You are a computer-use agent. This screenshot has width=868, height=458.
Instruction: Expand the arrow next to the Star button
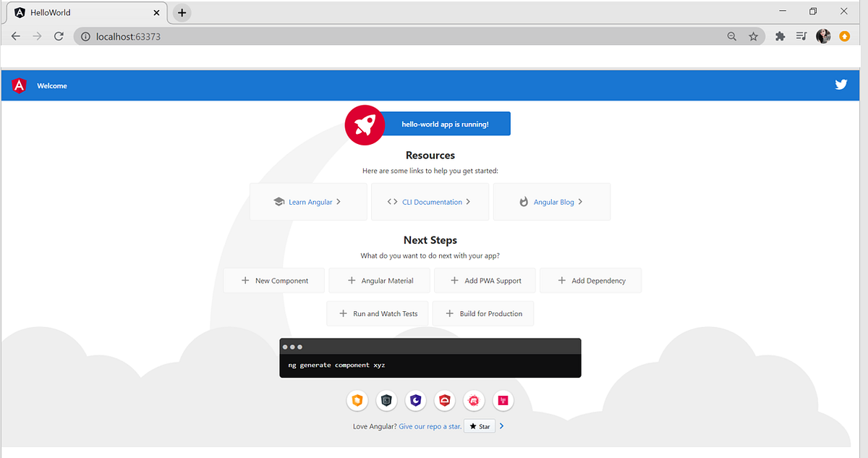coord(500,426)
